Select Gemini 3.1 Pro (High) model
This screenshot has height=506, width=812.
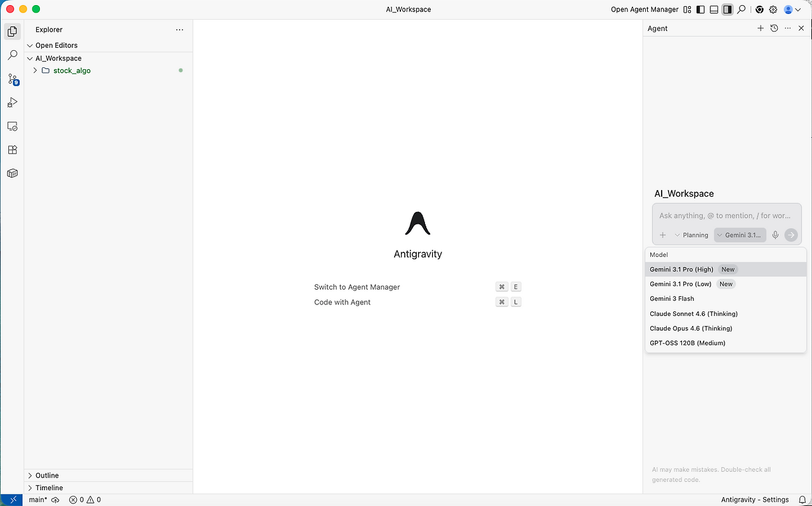tap(726, 269)
